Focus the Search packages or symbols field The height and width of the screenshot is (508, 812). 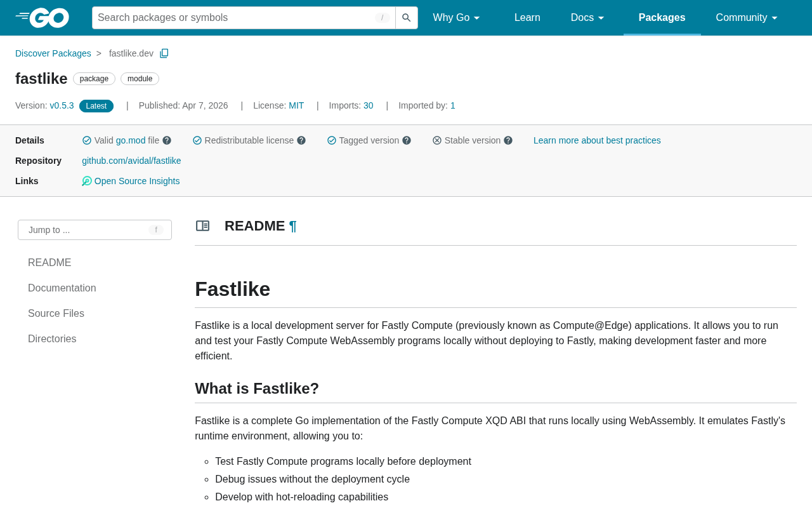[x=244, y=18]
